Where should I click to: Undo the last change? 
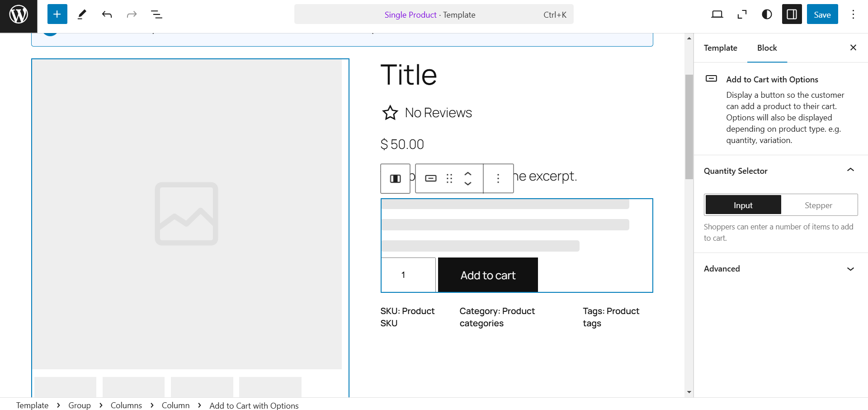(107, 14)
